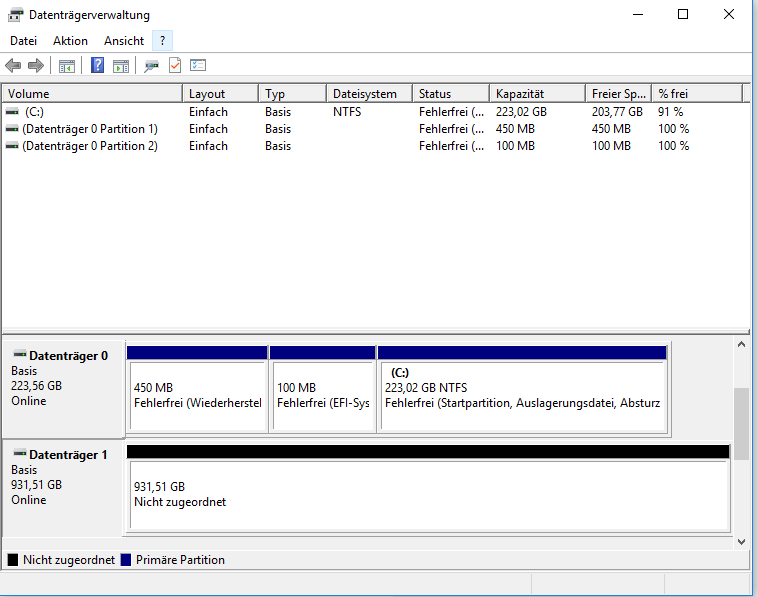
Task: Close the Datenträgerverwaltung window
Action: click(729, 15)
